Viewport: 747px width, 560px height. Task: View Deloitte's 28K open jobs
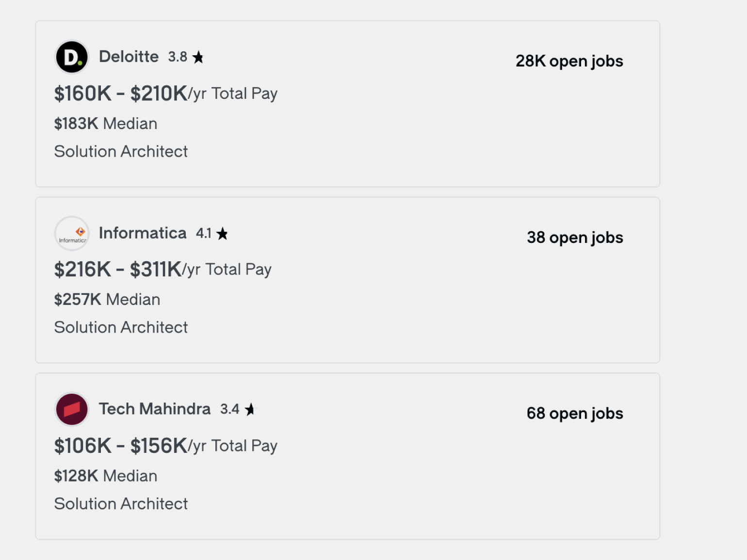569,61
